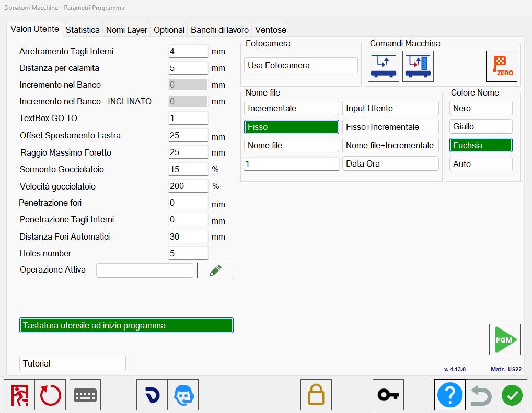
Task: Go to the Optional tab
Action: click(x=169, y=30)
